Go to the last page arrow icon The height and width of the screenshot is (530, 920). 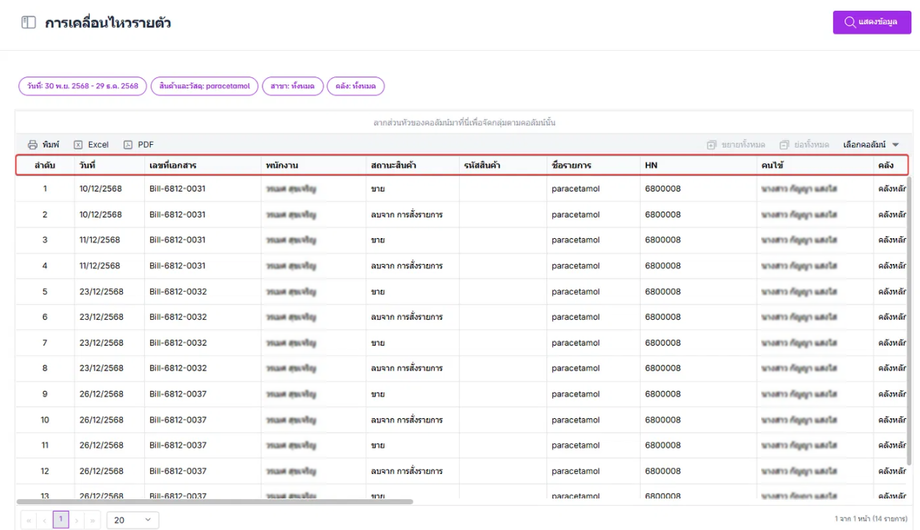coord(92,520)
